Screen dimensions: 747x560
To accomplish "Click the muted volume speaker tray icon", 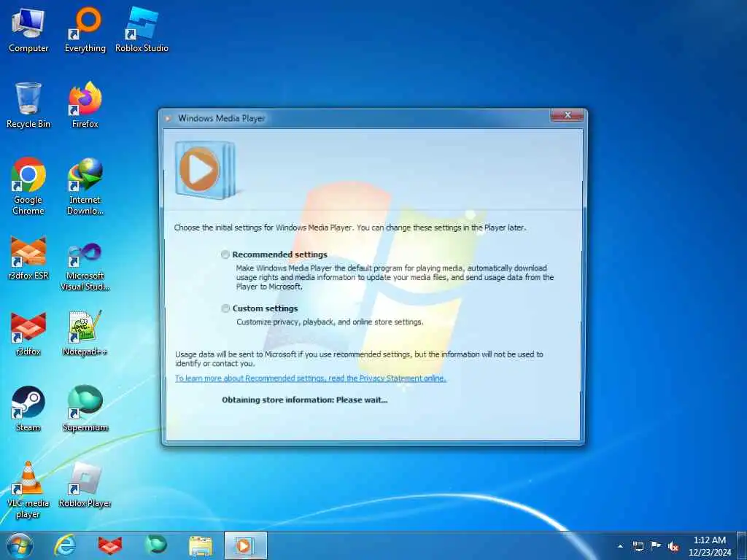I will tap(673, 547).
